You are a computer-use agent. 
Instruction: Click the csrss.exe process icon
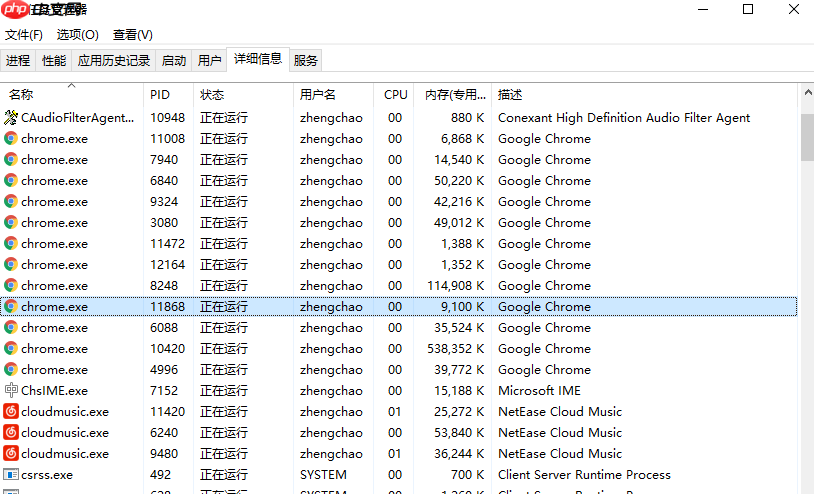[10, 474]
